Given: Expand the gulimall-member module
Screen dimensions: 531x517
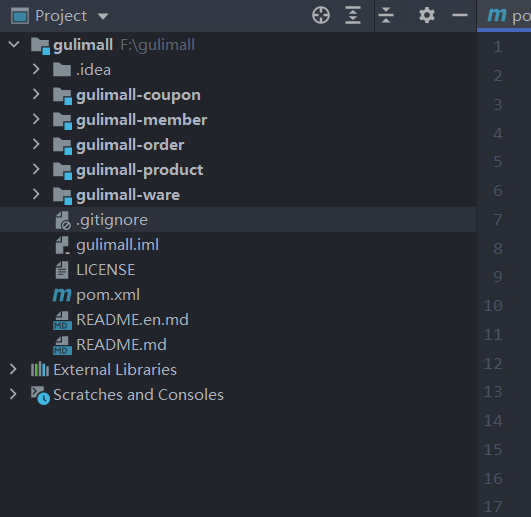Looking at the screenshot, I should 36,119.
